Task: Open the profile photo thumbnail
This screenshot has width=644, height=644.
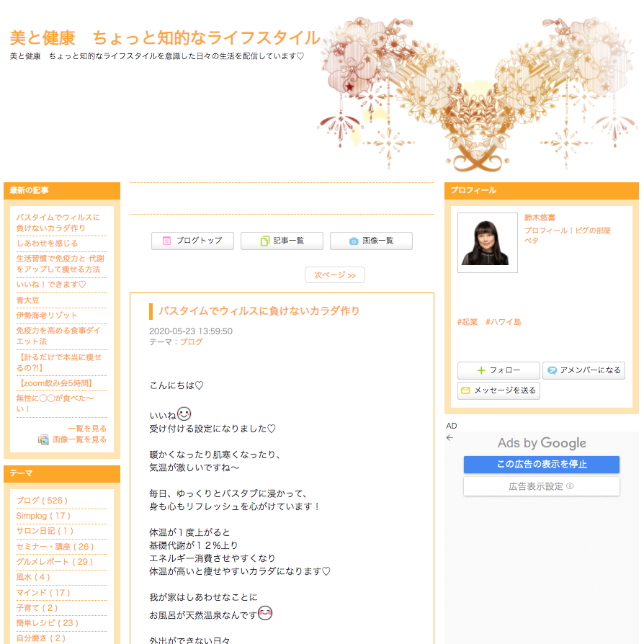Action: point(488,243)
